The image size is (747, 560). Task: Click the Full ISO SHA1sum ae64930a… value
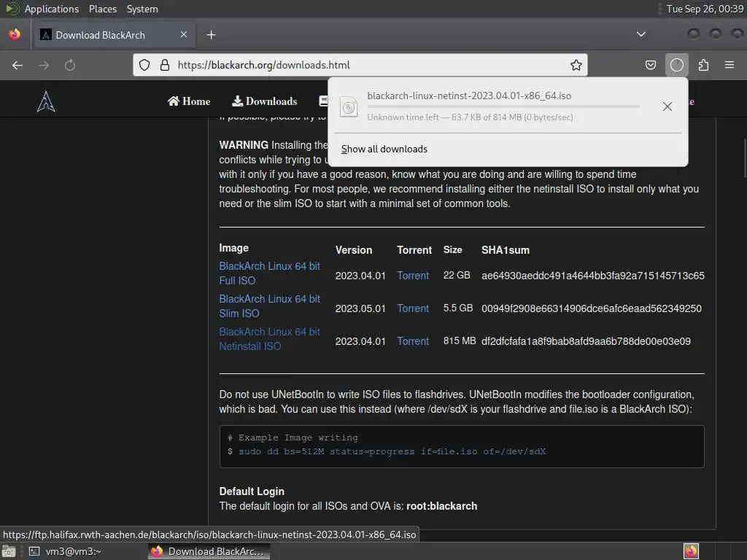click(x=592, y=276)
